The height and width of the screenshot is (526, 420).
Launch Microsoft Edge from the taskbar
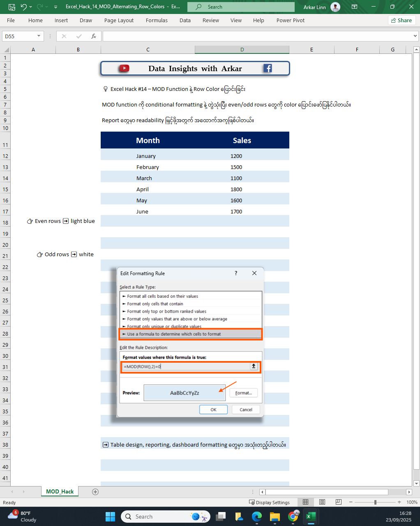(x=257, y=517)
